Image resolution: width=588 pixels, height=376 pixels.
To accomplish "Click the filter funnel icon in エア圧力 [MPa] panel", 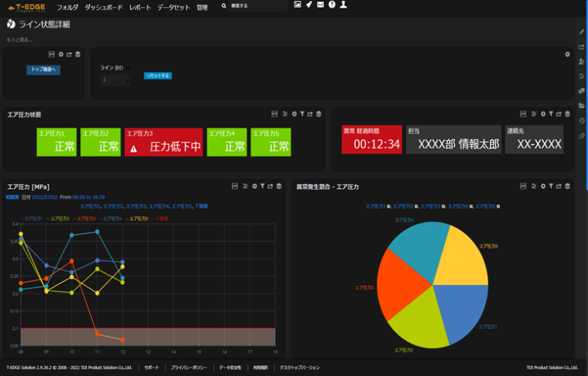I will point(262,186).
